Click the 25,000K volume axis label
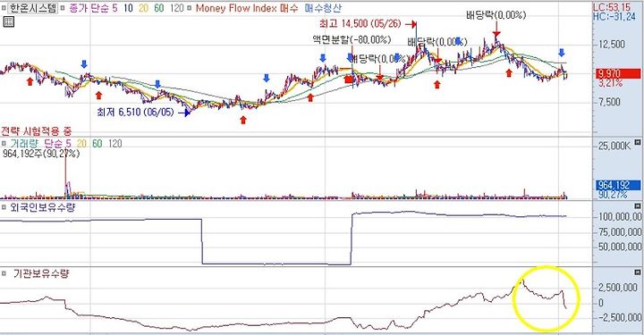 [614, 146]
